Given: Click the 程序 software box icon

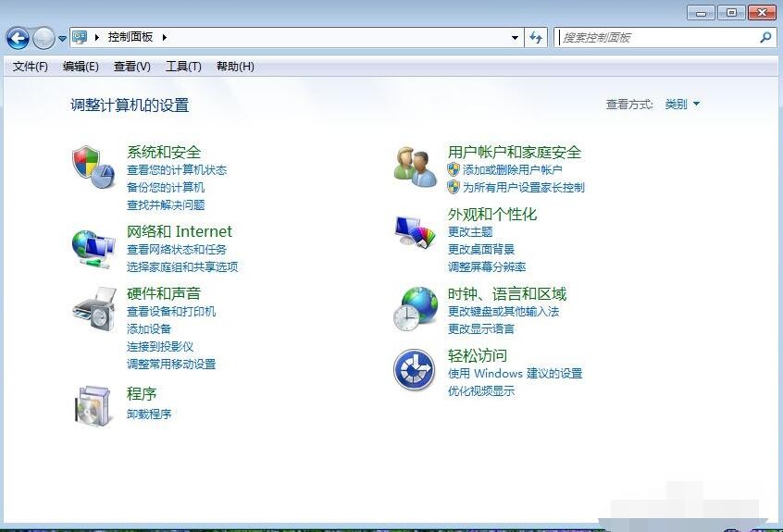Looking at the screenshot, I should 93,406.
